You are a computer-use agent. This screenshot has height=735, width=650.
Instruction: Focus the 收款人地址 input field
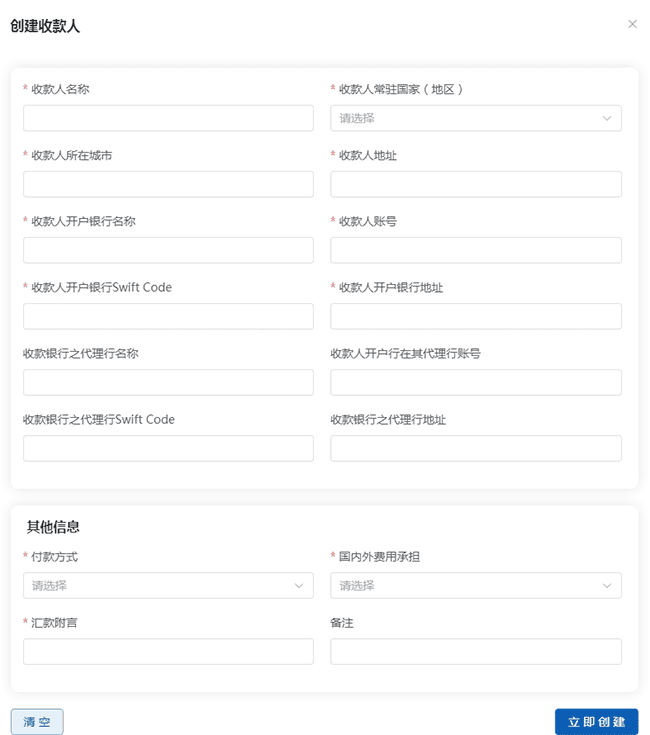click(x=475, y=184)
